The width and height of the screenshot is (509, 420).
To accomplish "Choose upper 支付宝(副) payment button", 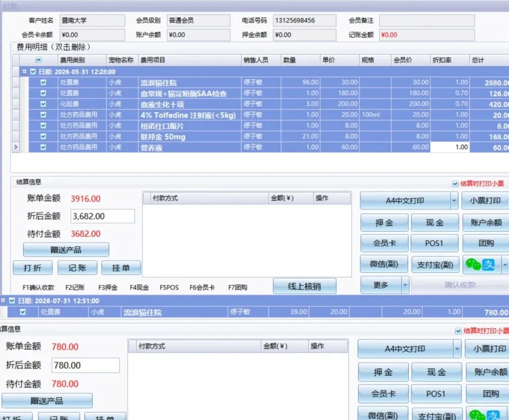I will (x=435, y=265).
